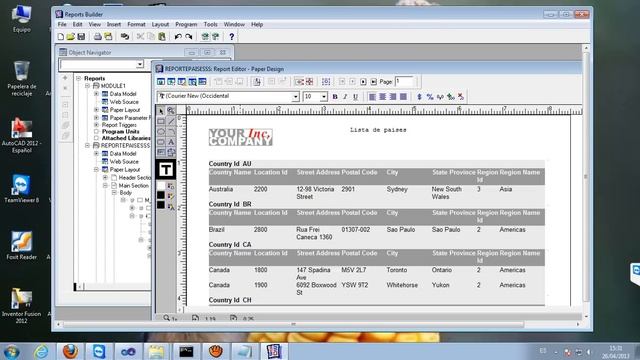640x360 pixels.
Task: Toggle italic formatting
Action: [345, 97]
